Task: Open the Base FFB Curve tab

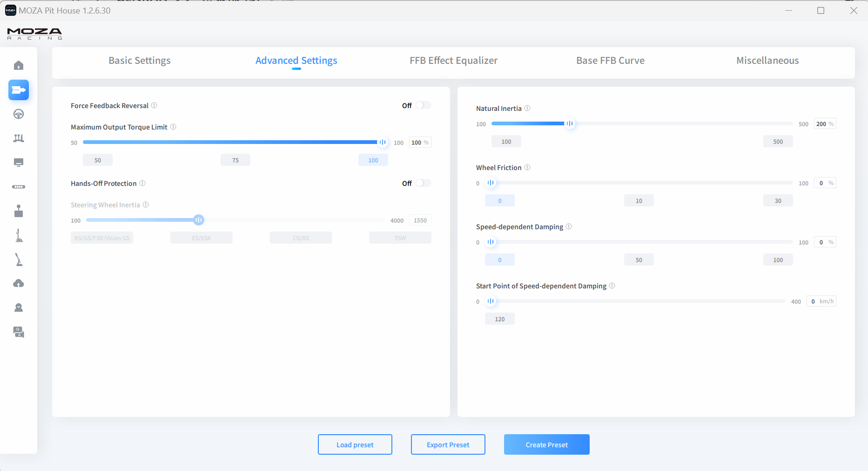Action: 610,61
